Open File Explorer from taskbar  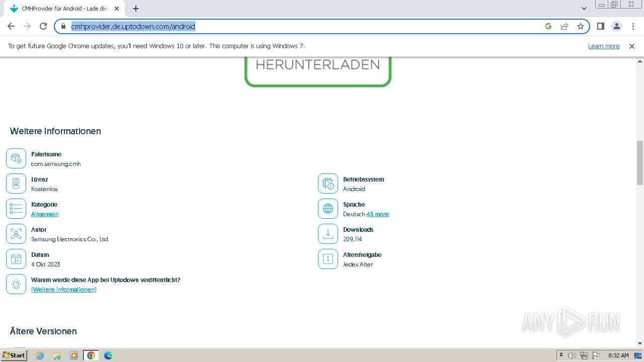(57, 355)
